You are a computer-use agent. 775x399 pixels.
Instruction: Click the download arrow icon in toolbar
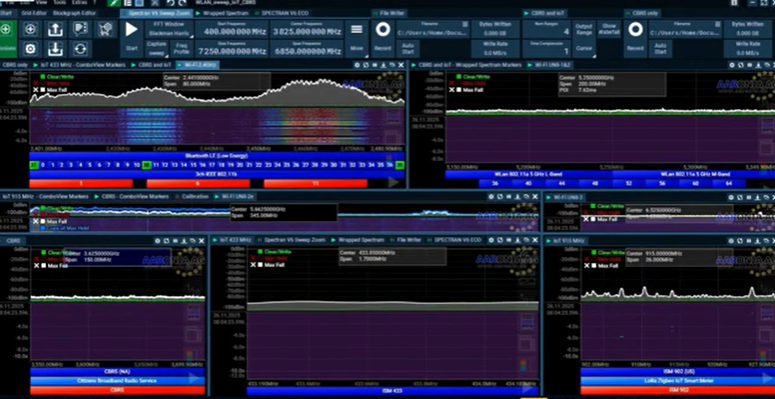click(x=55, y=49)
